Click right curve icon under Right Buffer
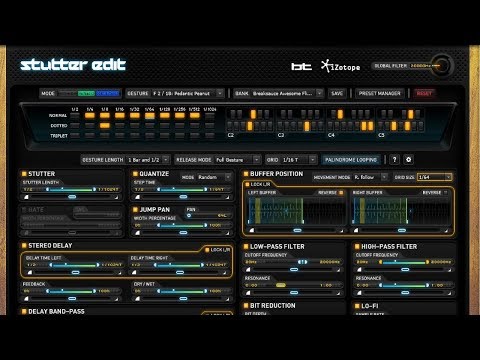The image size is (480, 360). [446, 230]
